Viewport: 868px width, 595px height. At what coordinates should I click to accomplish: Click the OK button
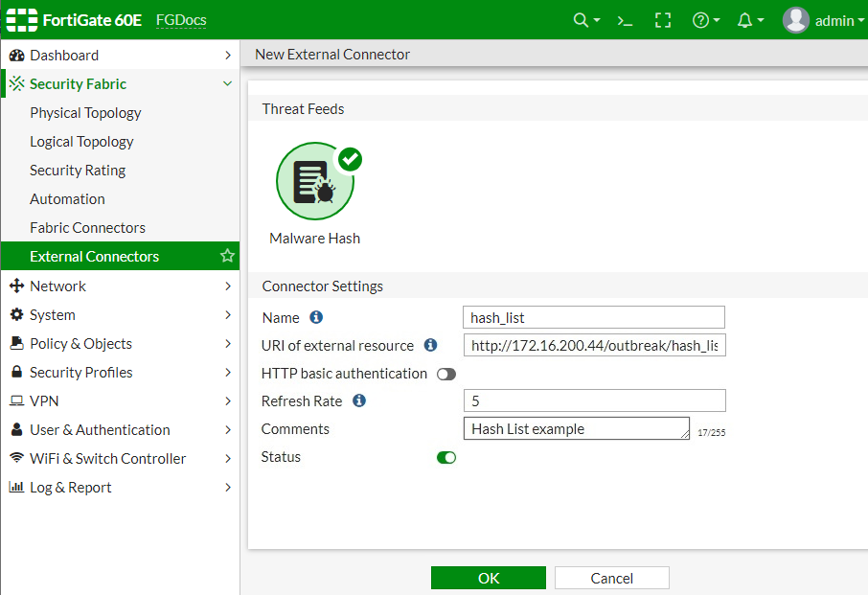point(489,578)
